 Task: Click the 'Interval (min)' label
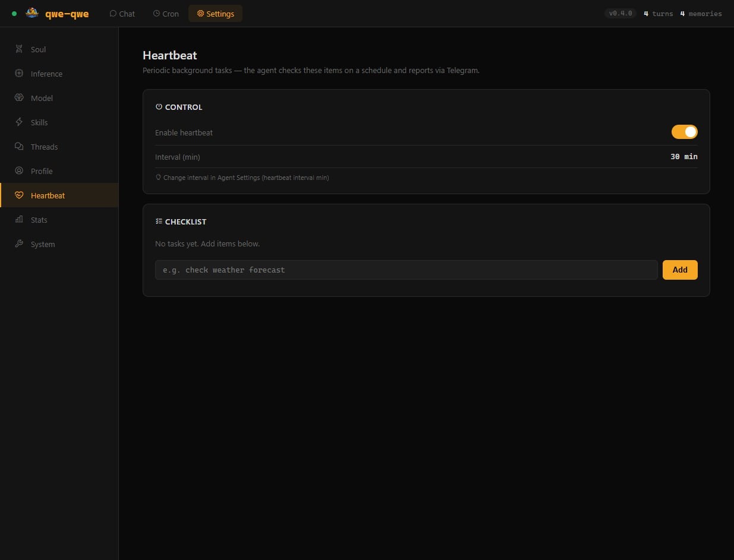pyautogui.click(x=178, y=157)
